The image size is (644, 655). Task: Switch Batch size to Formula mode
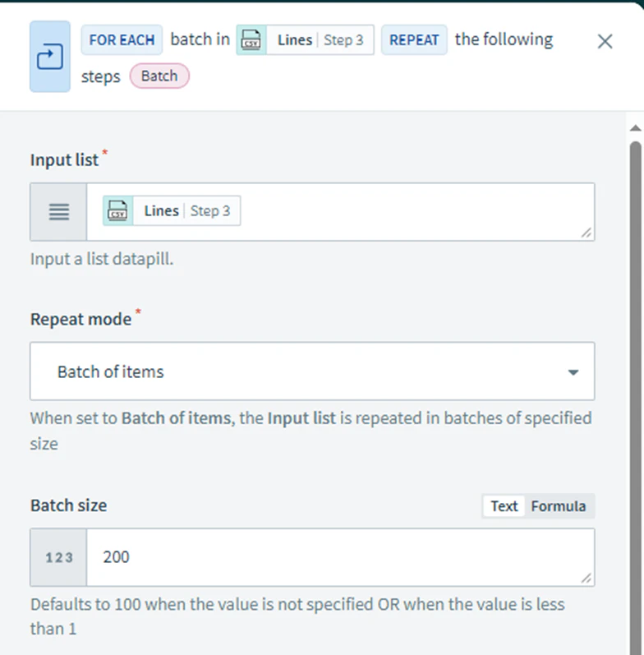559,506
